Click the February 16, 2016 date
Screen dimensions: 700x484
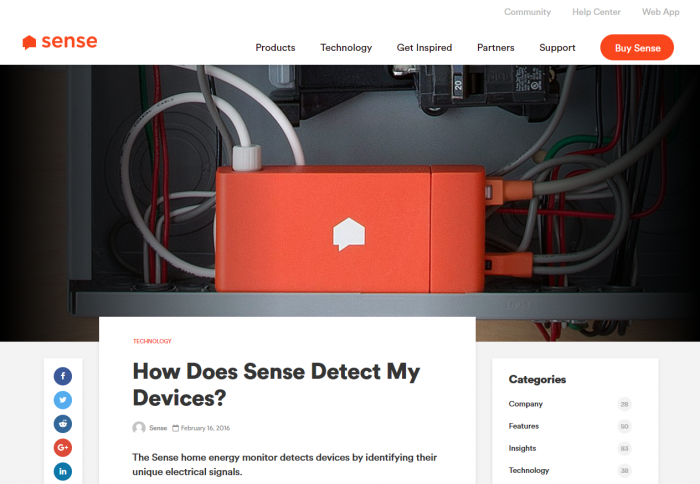[205, 428]
